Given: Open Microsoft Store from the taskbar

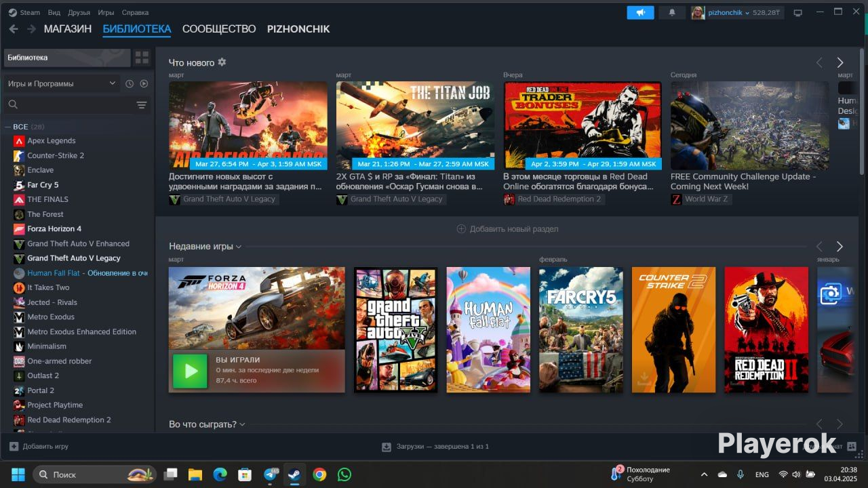Looking at the screenshot, I should (x=245, y=474).
